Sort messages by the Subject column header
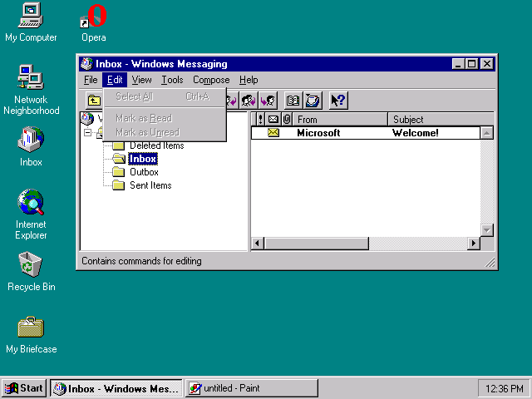The height and width of the screenshot is (399, 532). (441, 120)
